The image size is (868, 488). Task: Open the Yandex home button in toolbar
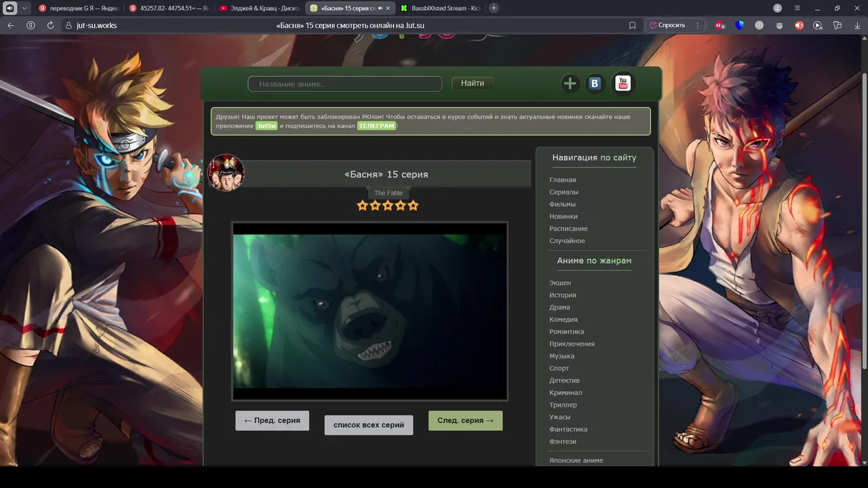tap(31, 25)
